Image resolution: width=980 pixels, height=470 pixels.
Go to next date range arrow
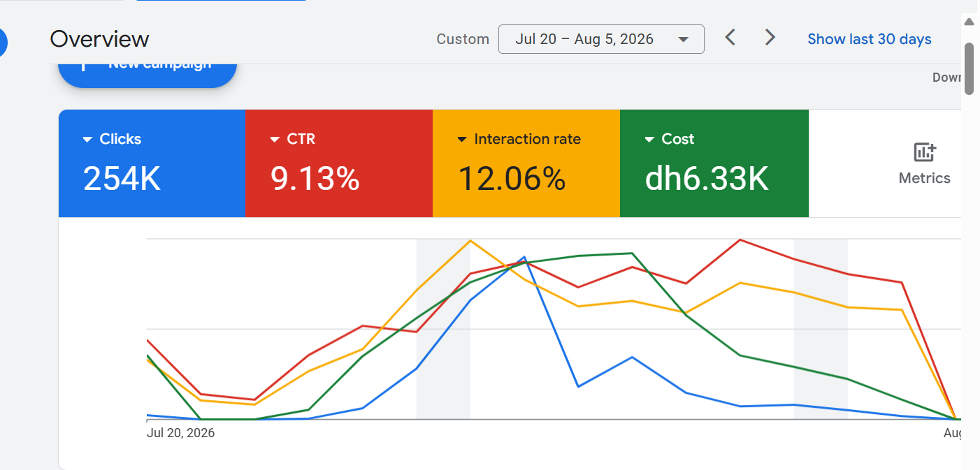[x=770, y=38]
